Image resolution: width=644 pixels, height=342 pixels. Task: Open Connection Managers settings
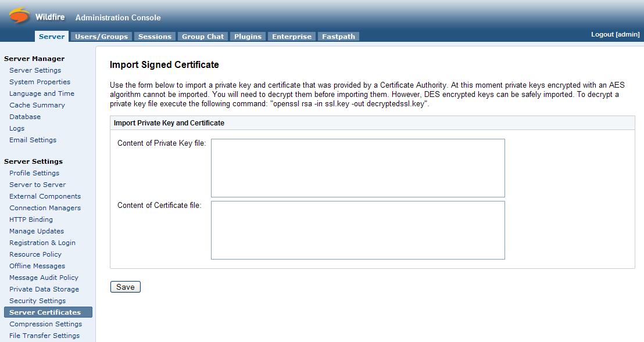click(45, 208)
